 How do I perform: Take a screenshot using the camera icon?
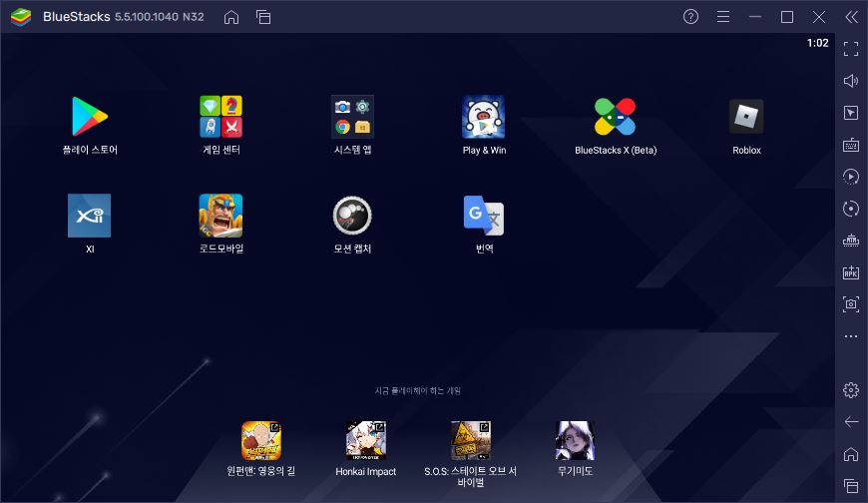(x=851, y=304)
